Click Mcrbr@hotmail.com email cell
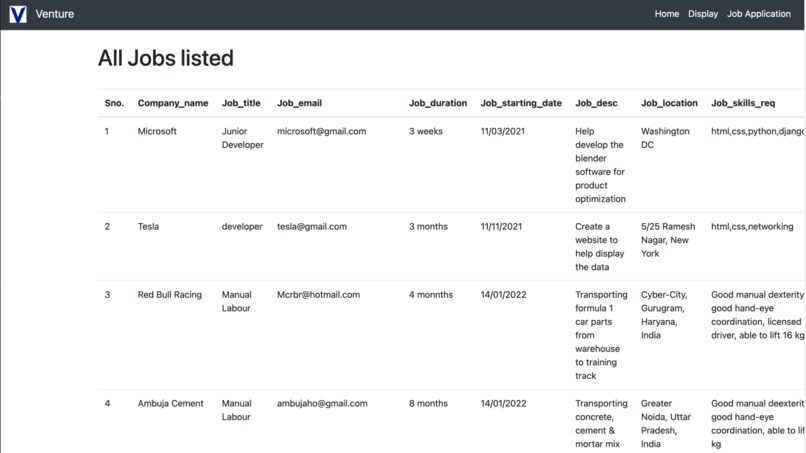Image resolution: width=806 pixels, height=453 pixels. [318, 295]
